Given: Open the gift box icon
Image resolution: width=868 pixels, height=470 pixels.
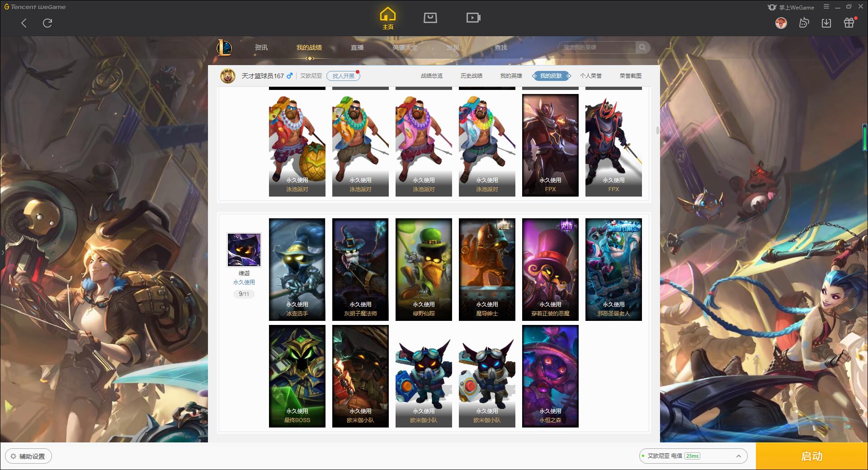Looking at the screenshot, I should (x=849, y=23).
